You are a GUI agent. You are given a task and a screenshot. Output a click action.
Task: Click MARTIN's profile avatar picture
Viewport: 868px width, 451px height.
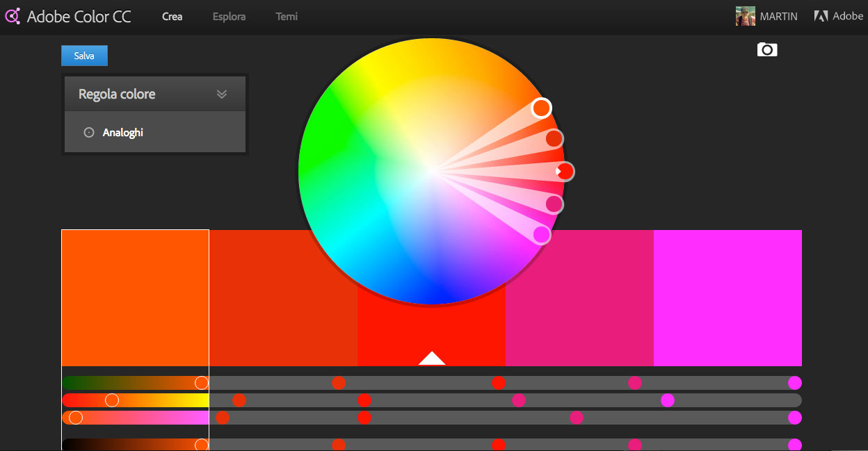tap(745, 16)
